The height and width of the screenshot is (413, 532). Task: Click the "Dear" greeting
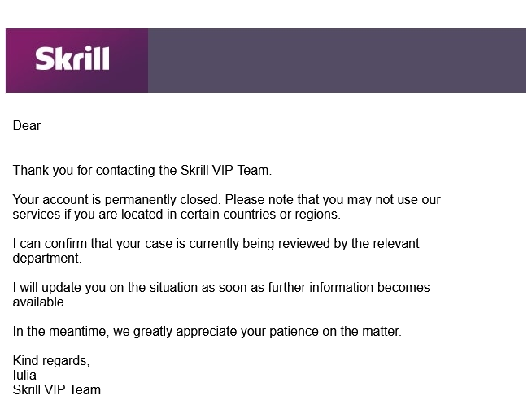[x=27, y=126]
